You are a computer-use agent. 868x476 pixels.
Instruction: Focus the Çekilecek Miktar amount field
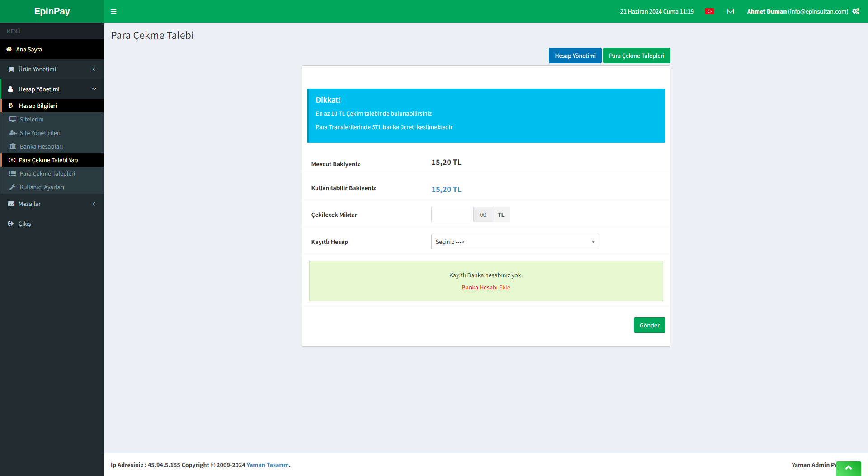pos(452,215)
